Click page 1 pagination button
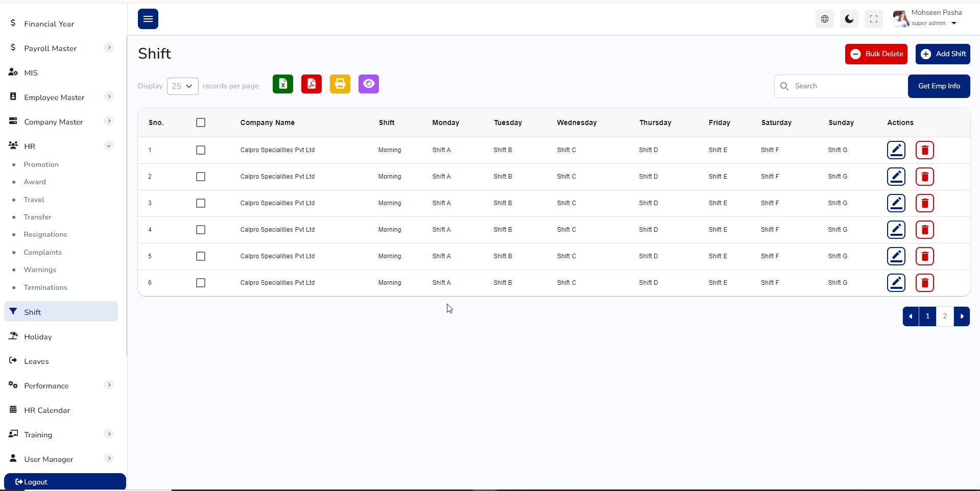Viewport: 980px width, 491px height. coord(927,316)
